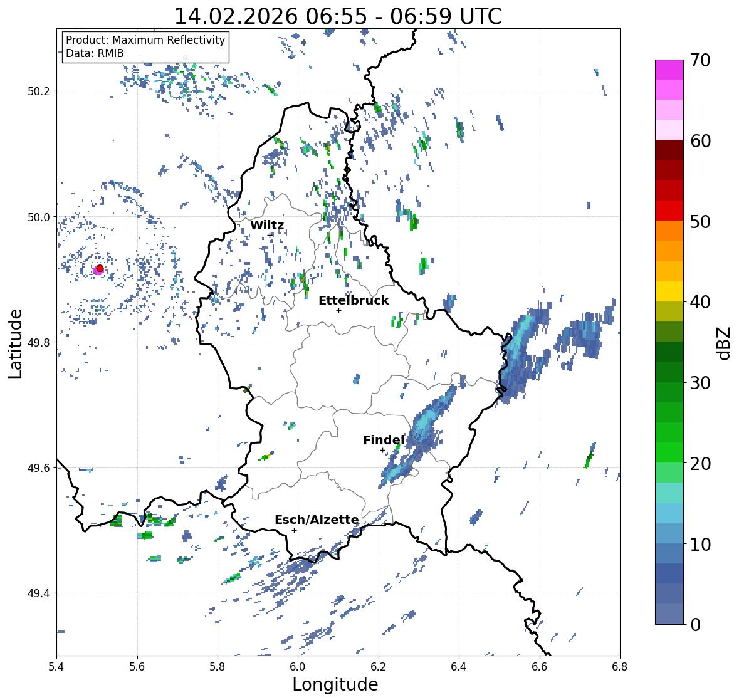Viewport: 739px width, 700px height.
Task: Click the Longitude axis label
Action: tap(335, 684)
